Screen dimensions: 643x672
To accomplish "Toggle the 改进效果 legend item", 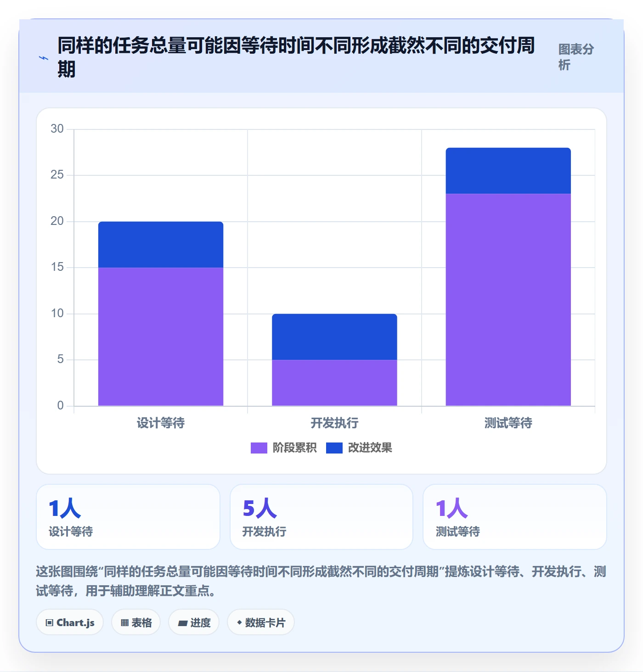I will pos(359,448).
